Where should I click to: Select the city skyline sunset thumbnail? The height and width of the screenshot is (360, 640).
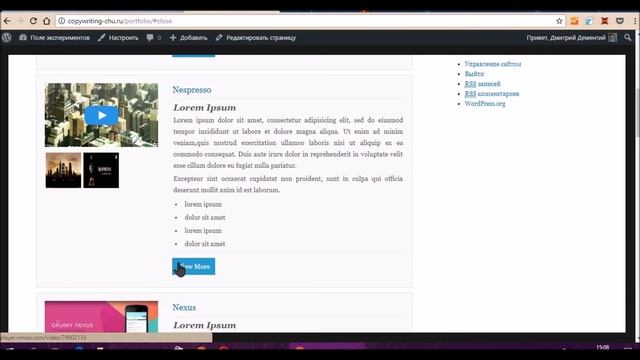[x=63, y=170]
